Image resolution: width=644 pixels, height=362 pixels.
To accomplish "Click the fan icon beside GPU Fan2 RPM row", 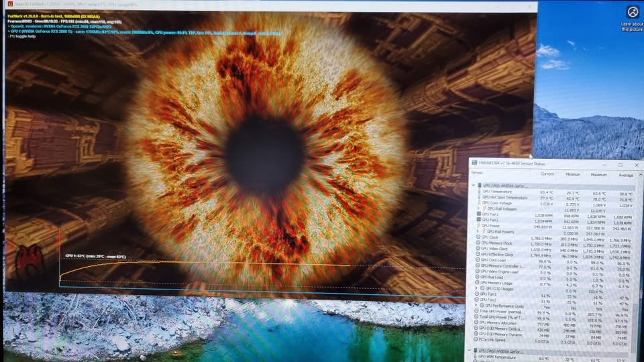I will point(479,219).
